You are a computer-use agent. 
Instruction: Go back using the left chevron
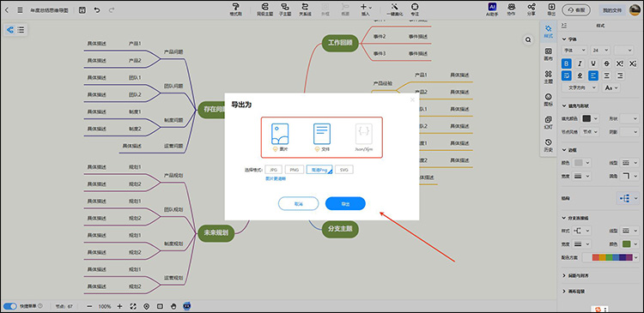click(x=7, y=9)
